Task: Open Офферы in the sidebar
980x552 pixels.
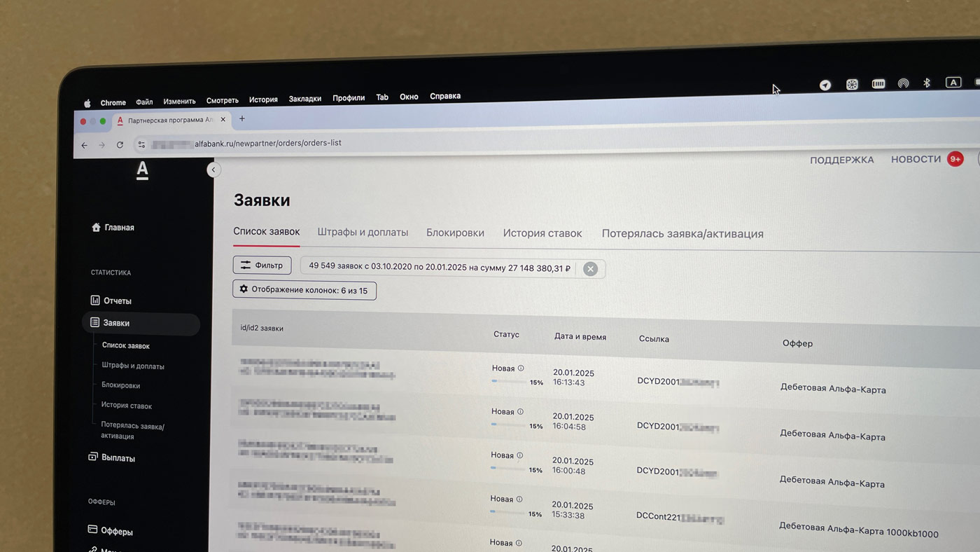Action: point(116,531)
